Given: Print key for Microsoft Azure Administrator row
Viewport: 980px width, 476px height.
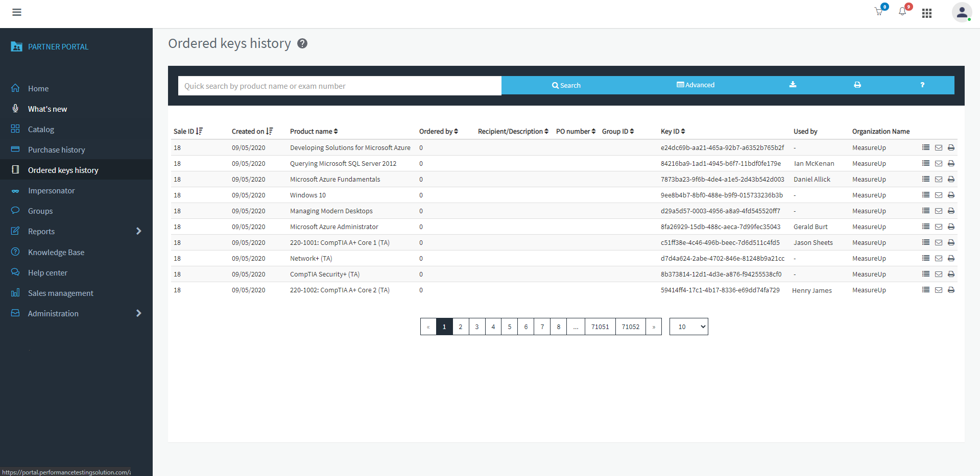Looking at the screenshot, I should coord(951,227).
